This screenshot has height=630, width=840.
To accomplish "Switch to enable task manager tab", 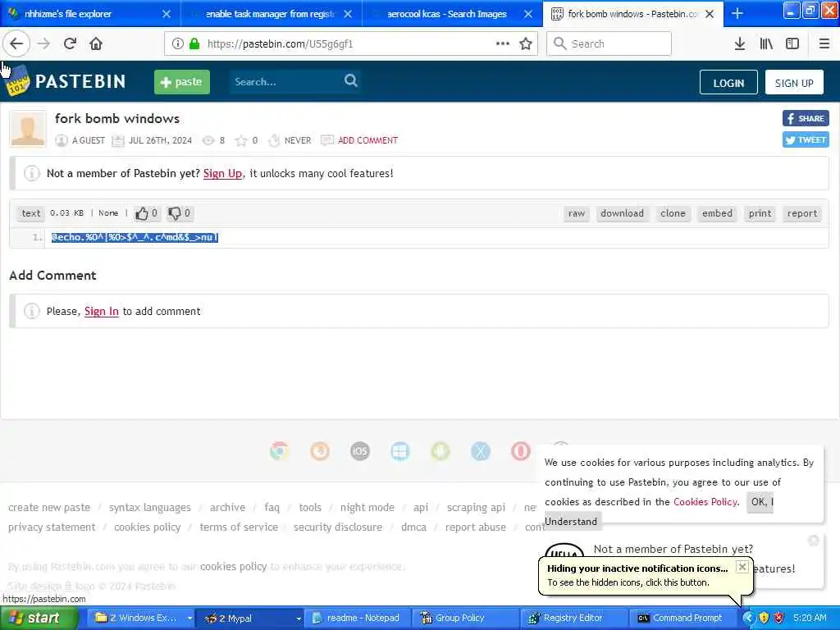I will [x=270, y=14].
